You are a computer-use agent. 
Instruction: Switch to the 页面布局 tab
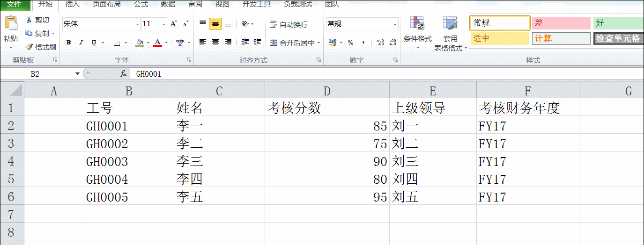[106, 4]
